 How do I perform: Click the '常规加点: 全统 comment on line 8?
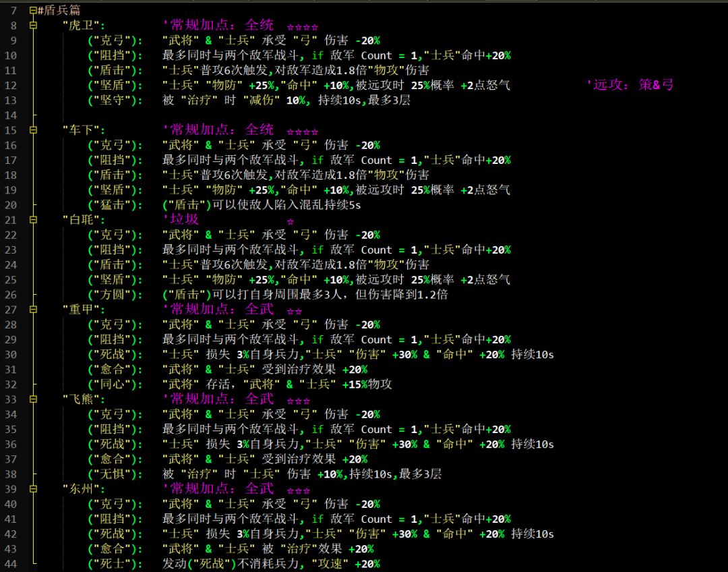point(218,25)
